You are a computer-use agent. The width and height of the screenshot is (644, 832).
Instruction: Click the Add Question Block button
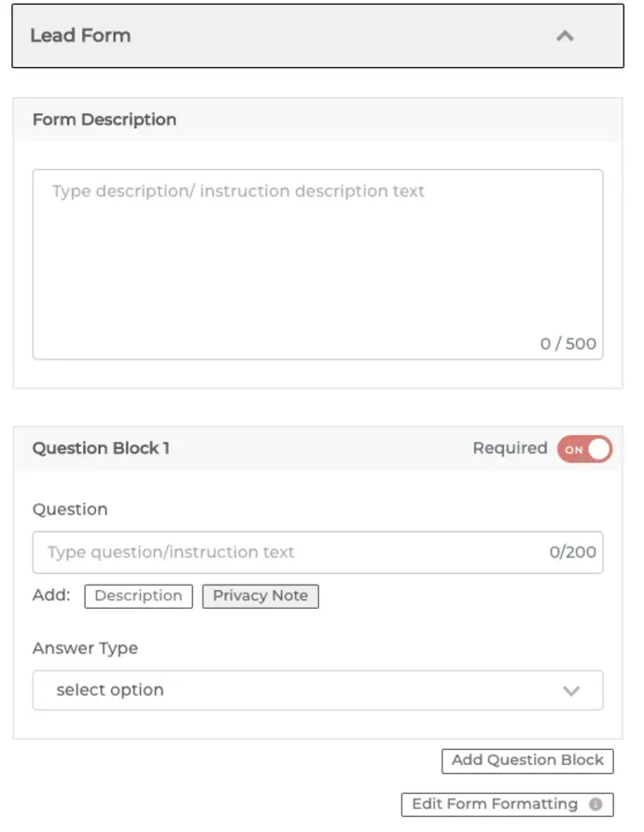tap(528, 761)
